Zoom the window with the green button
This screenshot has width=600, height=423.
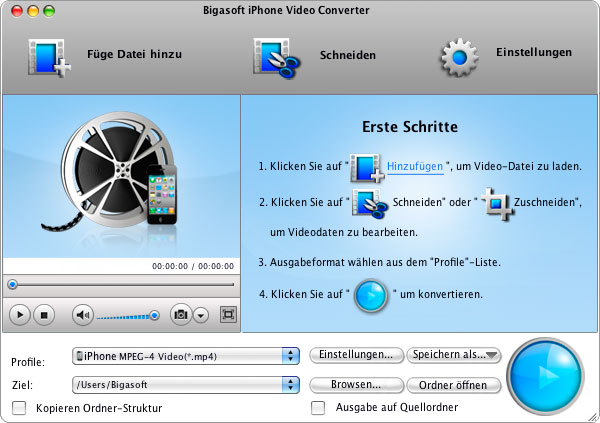tap(49, 11)
